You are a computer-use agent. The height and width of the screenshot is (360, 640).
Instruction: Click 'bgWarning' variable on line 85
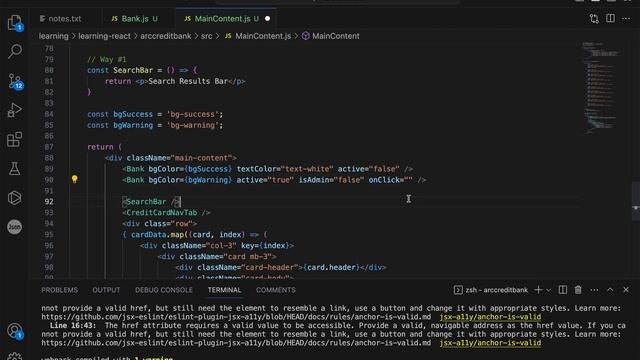[133, 125]
